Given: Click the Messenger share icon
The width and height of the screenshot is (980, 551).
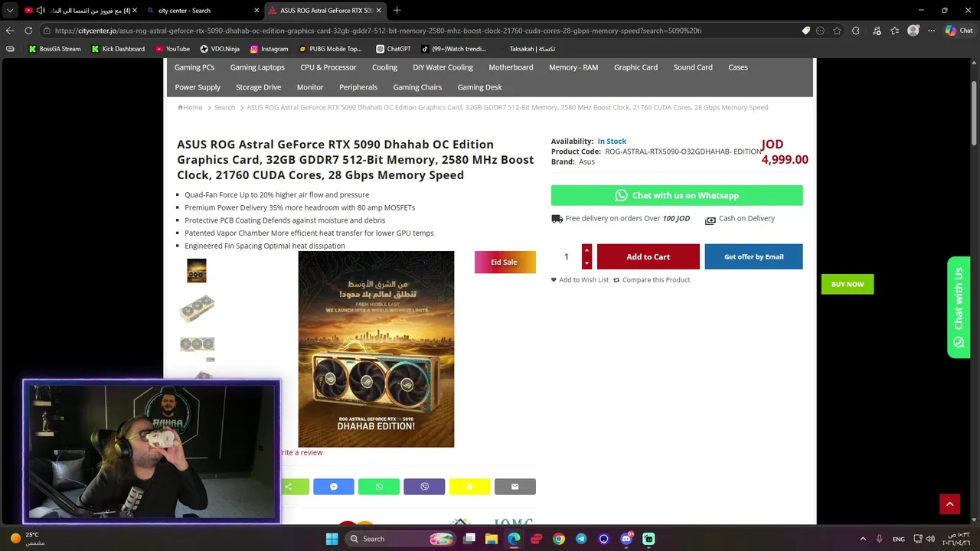Looking at the screenshot, I should [334, 487].
